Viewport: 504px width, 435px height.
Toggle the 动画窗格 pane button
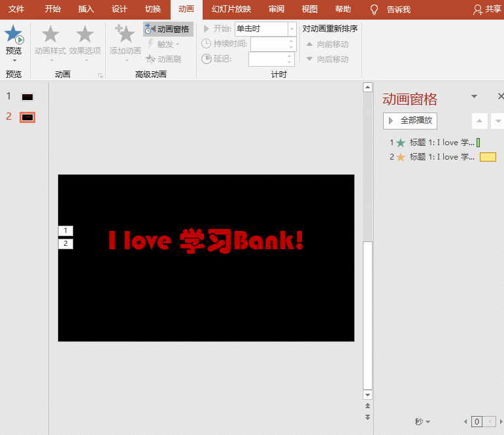click(x=168, y=29)
